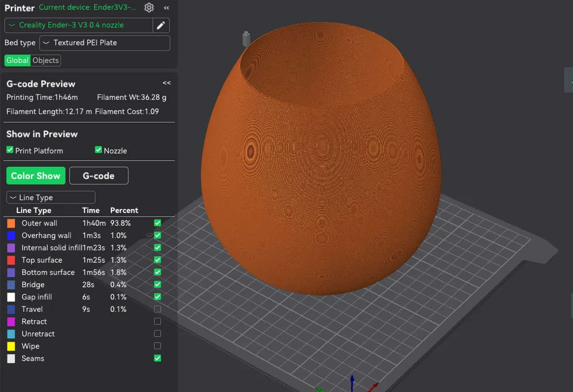Screen dimensions: 573x392
Task: Click the 93.8% Outer wall percentage
Action: 121,223
